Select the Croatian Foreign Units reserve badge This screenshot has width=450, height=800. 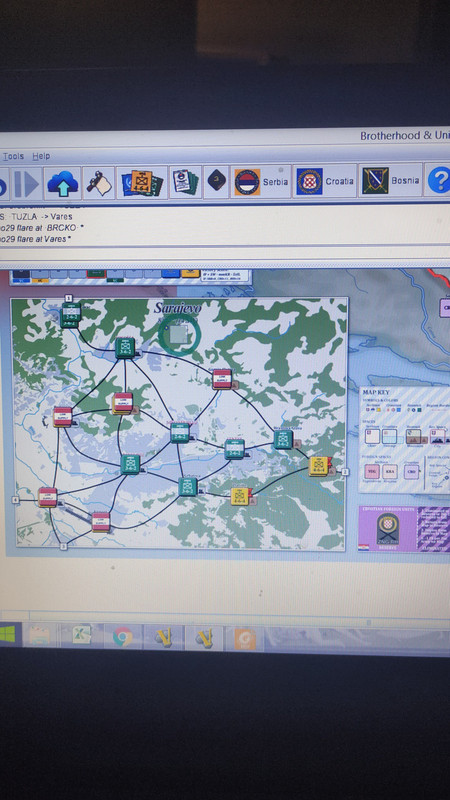(x=388, y=529)
